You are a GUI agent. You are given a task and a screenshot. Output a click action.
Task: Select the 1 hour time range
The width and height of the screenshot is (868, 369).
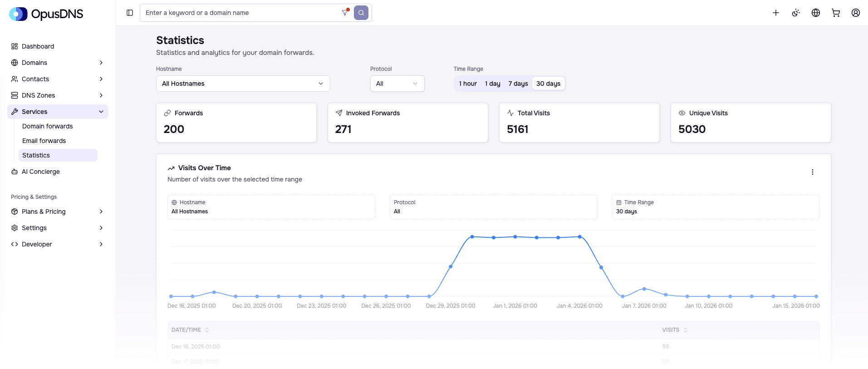(x=468, y=84)
